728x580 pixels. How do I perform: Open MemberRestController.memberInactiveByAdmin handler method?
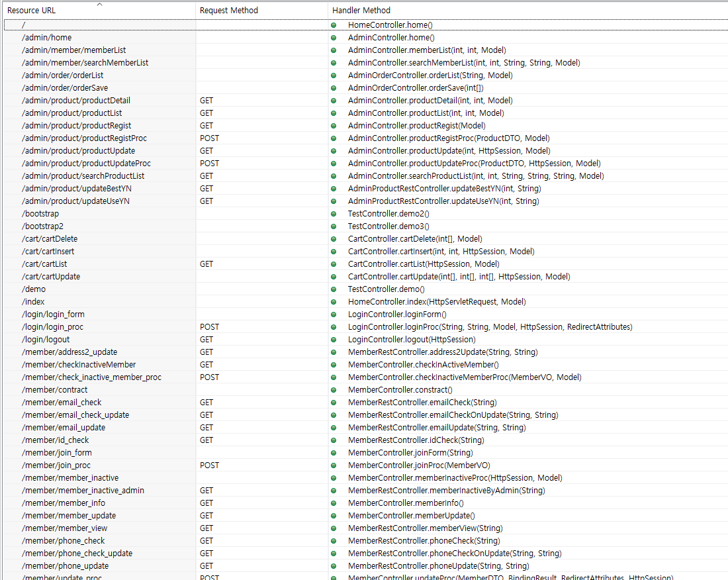click(446, 491)
